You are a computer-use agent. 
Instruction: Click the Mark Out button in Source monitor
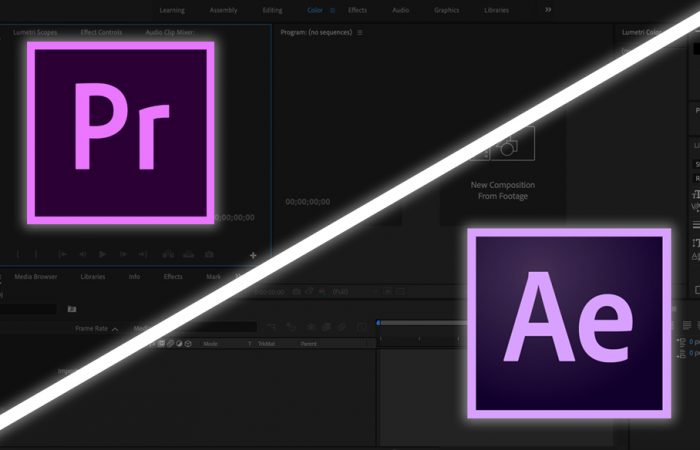pos(36,254)
